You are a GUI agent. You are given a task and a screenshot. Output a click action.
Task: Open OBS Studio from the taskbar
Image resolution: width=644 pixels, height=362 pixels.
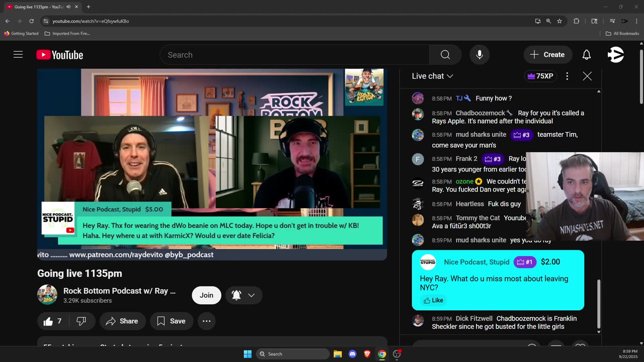click(x=396, y=354)
